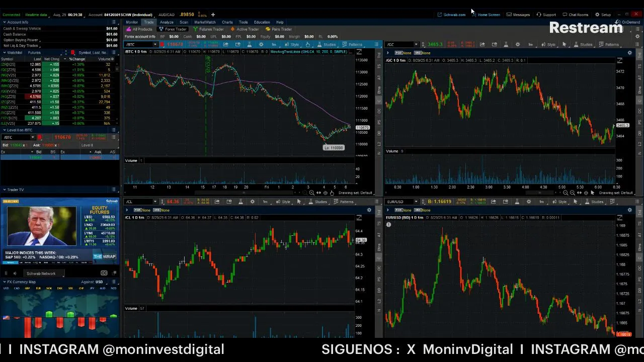Open Chat Rooms
644x362 pixels.
click(x=575, y=15)
